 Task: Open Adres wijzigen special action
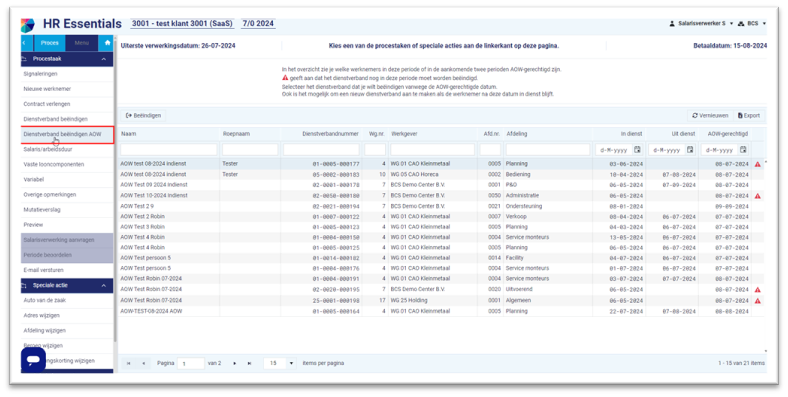click(67, 316)
